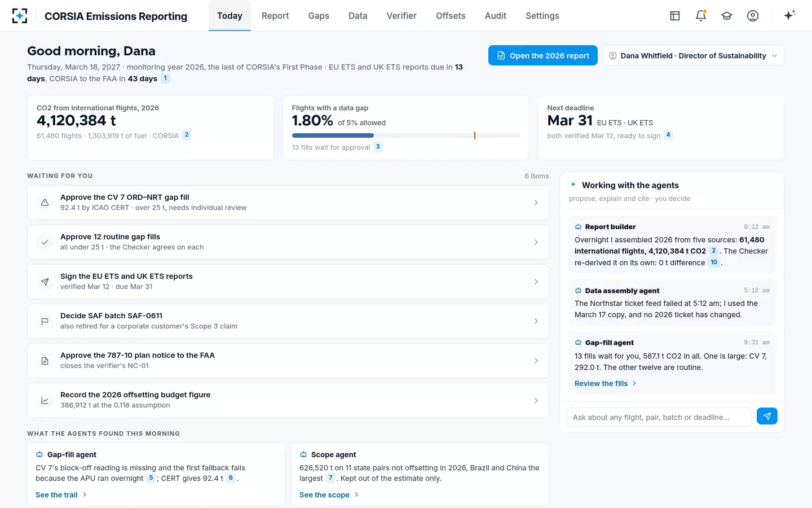Click Gap-fill agent icon in chat message

[578, 343]
